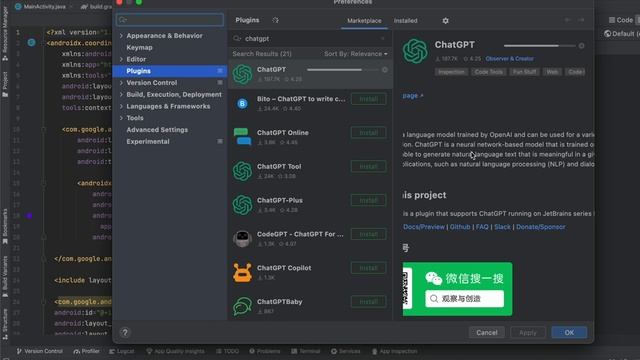Click the large ChatGPT logo in details pane
The image size is (640, 360).
point(415,51)
